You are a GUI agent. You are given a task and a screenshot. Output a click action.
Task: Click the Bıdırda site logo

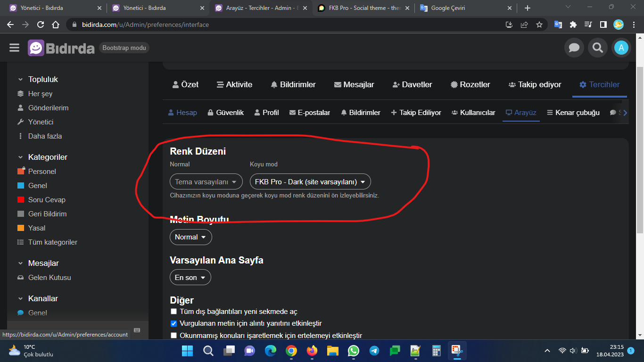coord(61,48)
